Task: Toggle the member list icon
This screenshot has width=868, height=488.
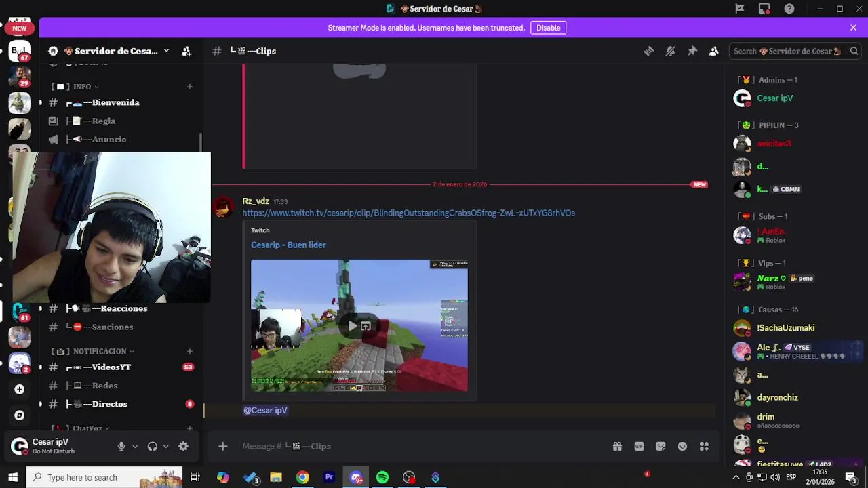Action: [713, 51]
